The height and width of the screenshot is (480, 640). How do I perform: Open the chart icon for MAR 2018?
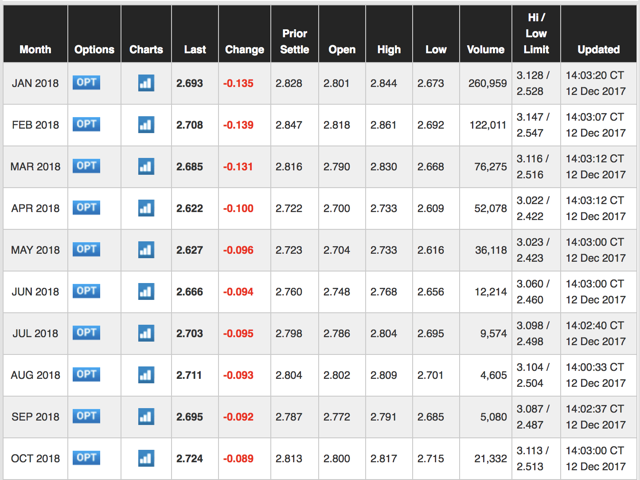point(146,166)
